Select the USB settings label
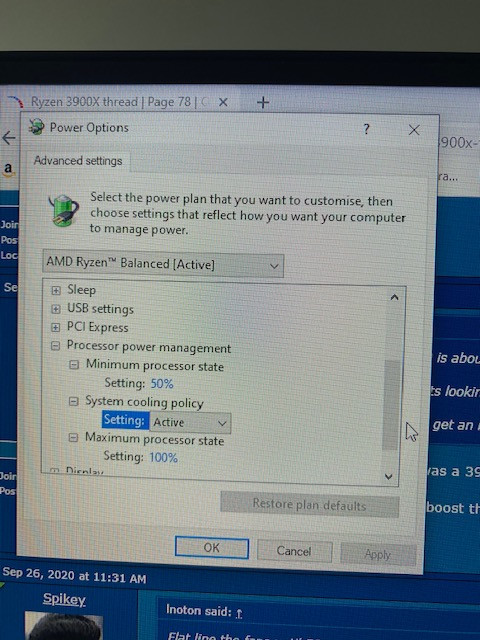 point(100,309)
